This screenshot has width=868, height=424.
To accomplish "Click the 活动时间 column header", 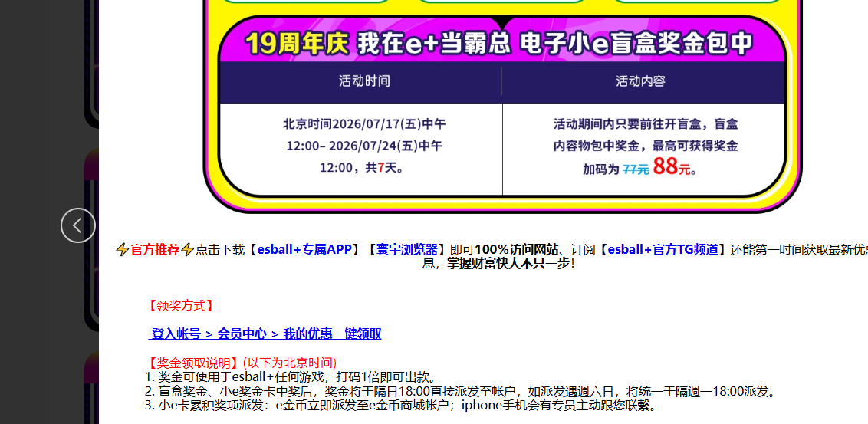I will pyautogui.click(x=364, y=81).
